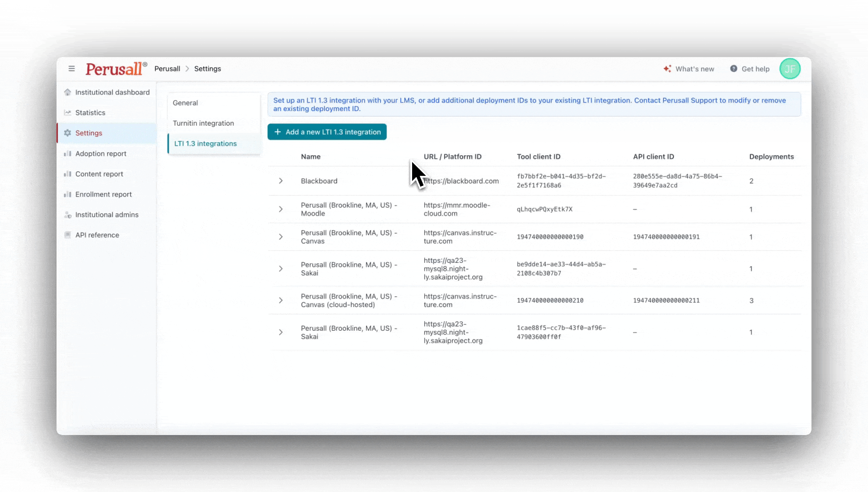Expand the Sakai row with ID be9dde14
The width and height of the screenshot is (868, 492).
point(281,269)
